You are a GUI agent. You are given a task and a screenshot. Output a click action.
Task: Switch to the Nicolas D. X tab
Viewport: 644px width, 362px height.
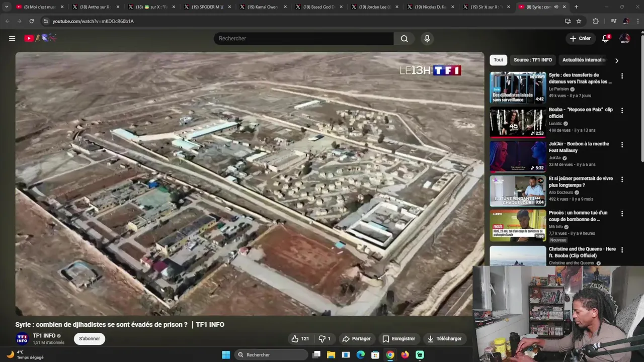point(429,7)
